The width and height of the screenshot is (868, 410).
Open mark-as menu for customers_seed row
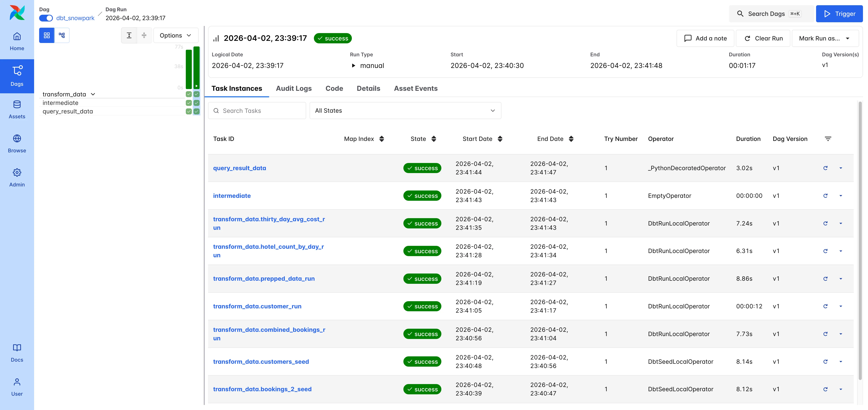click(841, 362)
